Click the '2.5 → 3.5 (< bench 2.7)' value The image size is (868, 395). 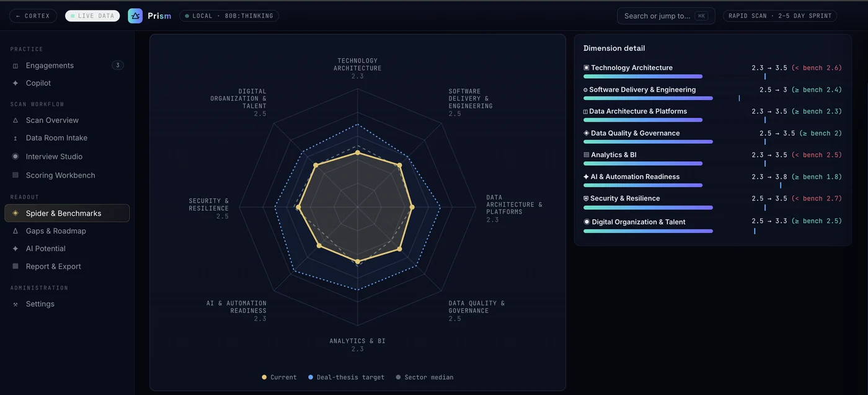point(797,198)
